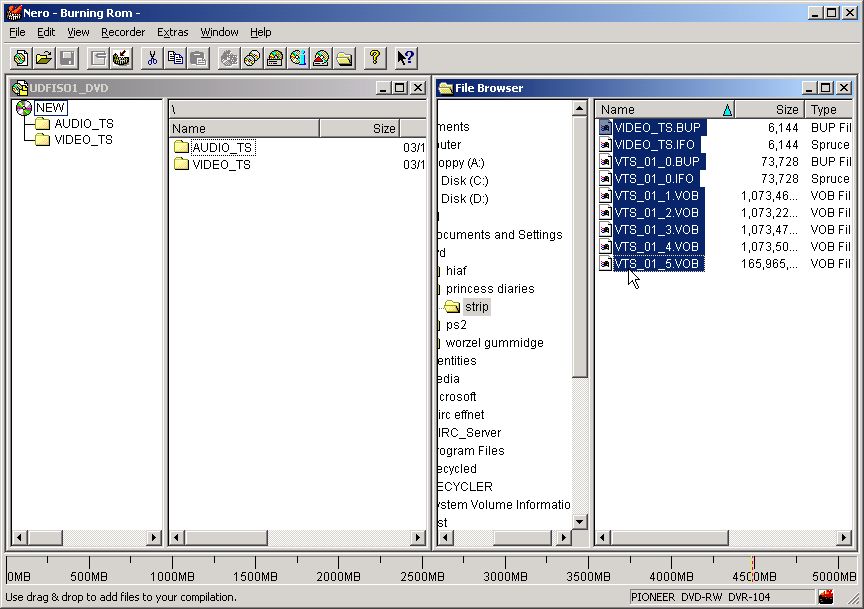Click the folder tree scroll down arrow

coord(579,521)
